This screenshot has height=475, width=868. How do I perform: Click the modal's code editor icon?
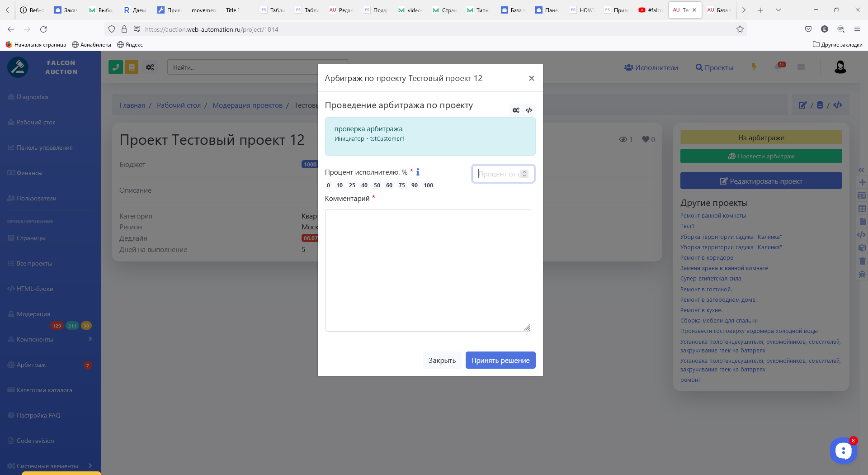tap(529, 110)
